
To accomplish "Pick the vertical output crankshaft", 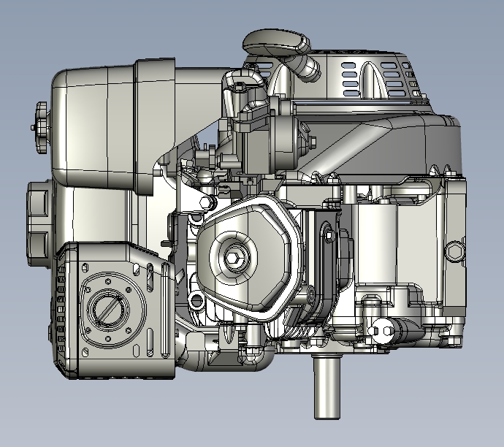I will (327, 387).
